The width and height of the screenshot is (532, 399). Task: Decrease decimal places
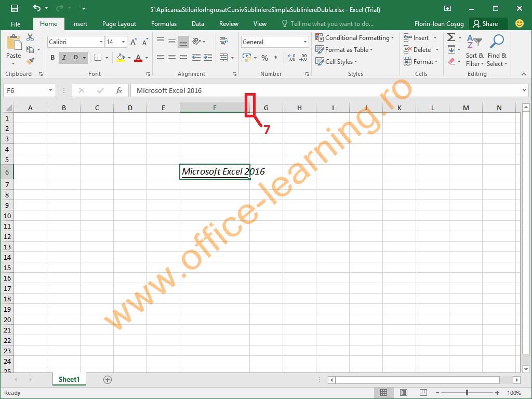303,58
